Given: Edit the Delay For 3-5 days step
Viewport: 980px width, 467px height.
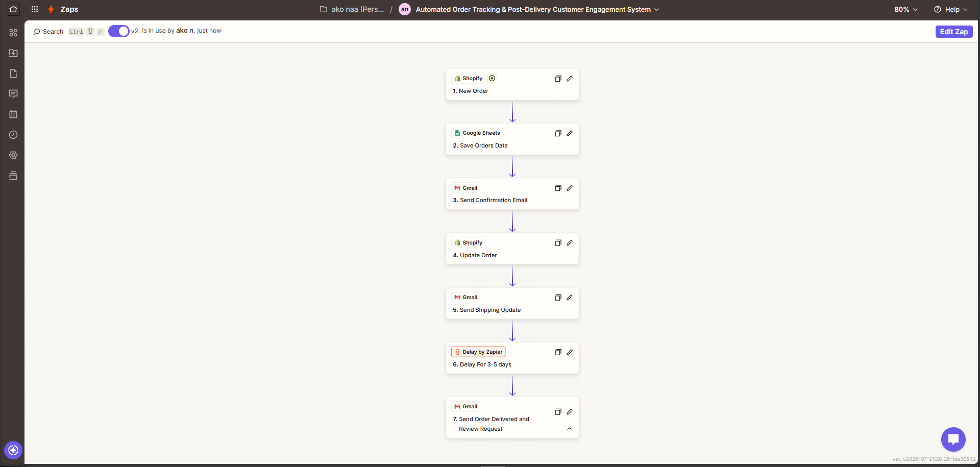Looking at the screenshot, I should coord(570,352).
